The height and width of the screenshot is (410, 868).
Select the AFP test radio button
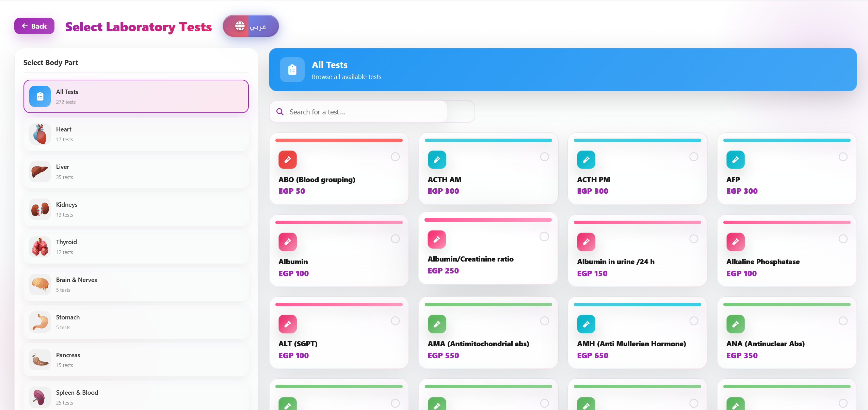point(843,157)
